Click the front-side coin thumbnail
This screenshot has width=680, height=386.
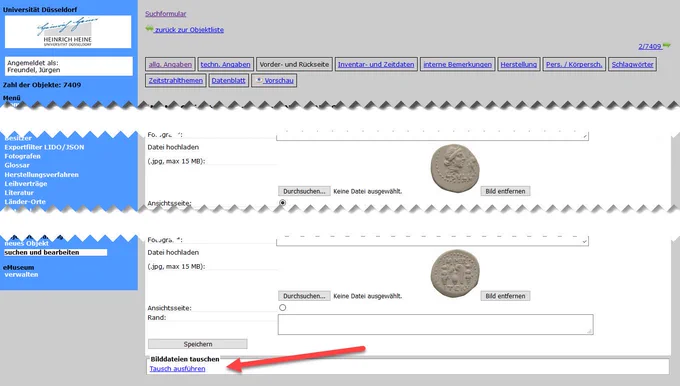point(454,168)
